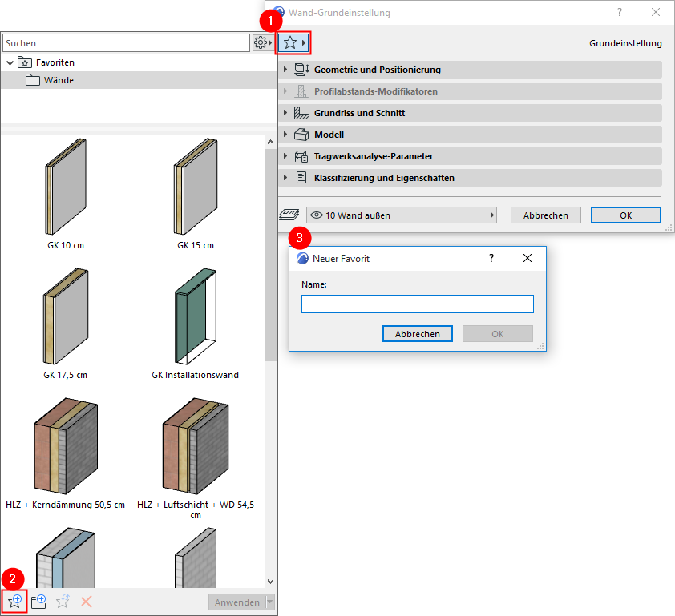Collapse the Favoriten tree node

10,62
